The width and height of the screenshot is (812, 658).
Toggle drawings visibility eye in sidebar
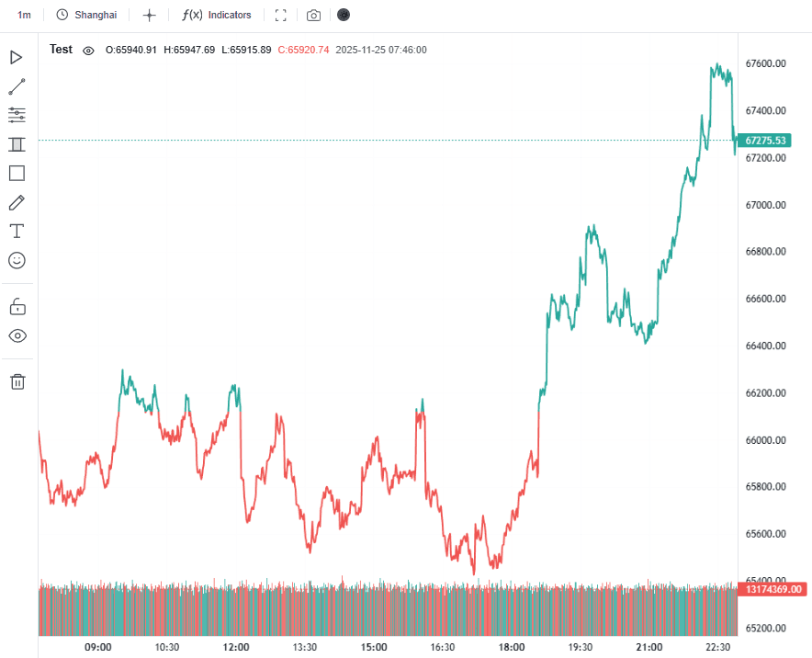click(x=17, y=335)
